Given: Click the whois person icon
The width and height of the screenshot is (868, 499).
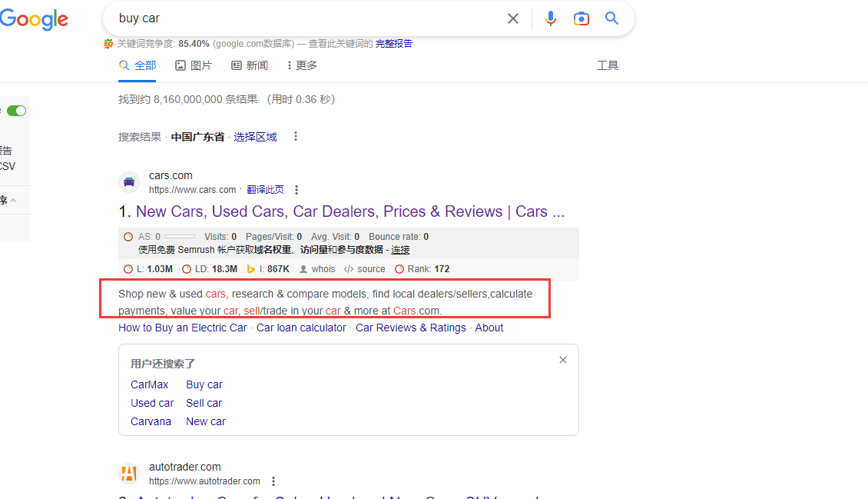Looking at the screenshot, I should pos(303,269).
